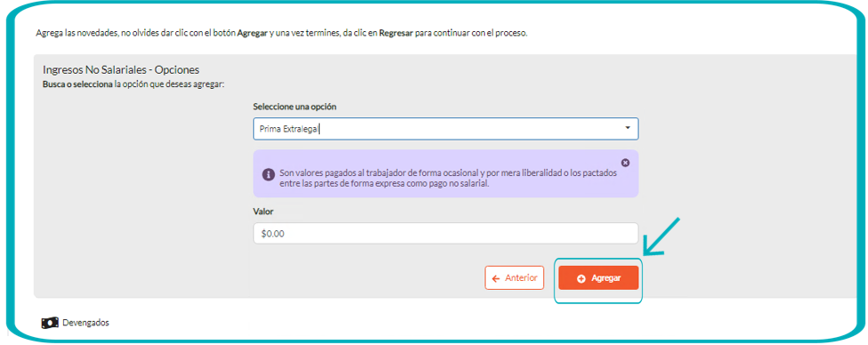Click the bold word Regresar in instructions
Viewport: 868px width, 345px height.
(x=396, y=33)
